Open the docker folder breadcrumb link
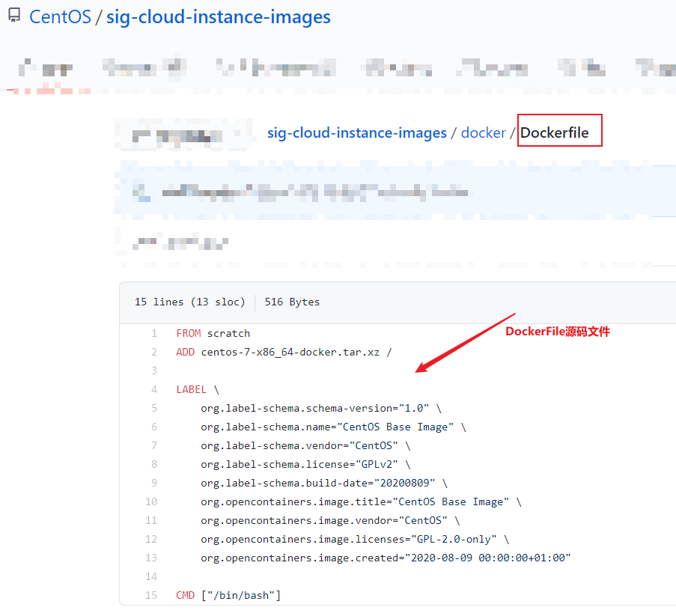This screenshot has height=616, width=676. click(x=484, y=132)
